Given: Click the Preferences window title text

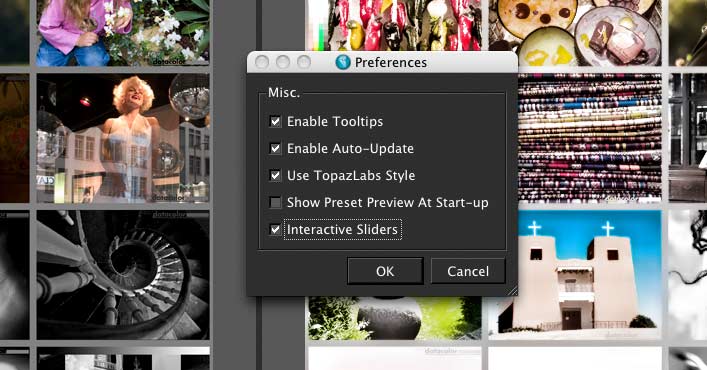Looking at the screenshot, I should [391, 62].
